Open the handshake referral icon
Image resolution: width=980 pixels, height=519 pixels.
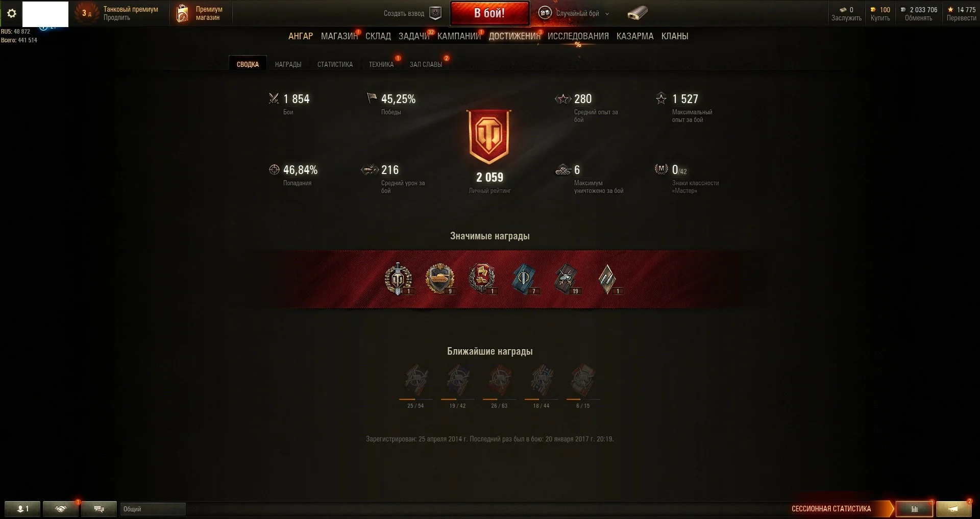[x=61, y=509]
